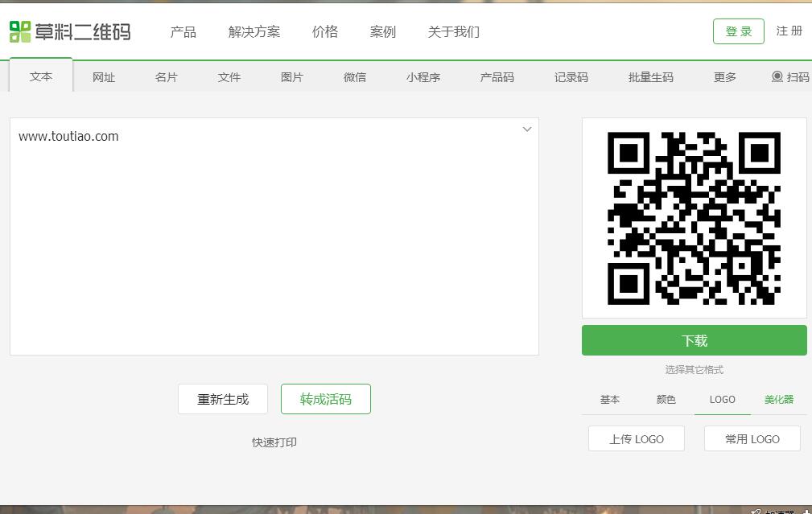Switch to the 微信 tab
The height and width of the screenshot is (514, 812).
pyautogui.click(x=354, y=76)
